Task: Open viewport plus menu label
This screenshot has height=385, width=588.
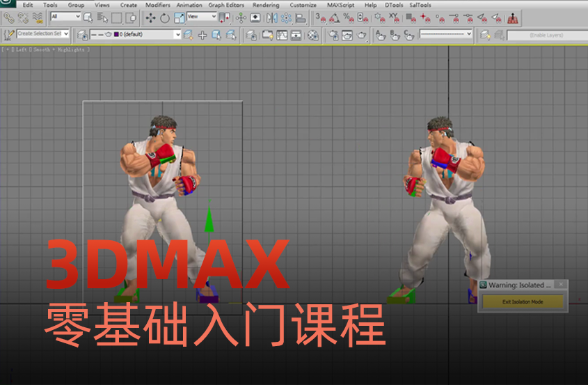Action: pos(8,49)
